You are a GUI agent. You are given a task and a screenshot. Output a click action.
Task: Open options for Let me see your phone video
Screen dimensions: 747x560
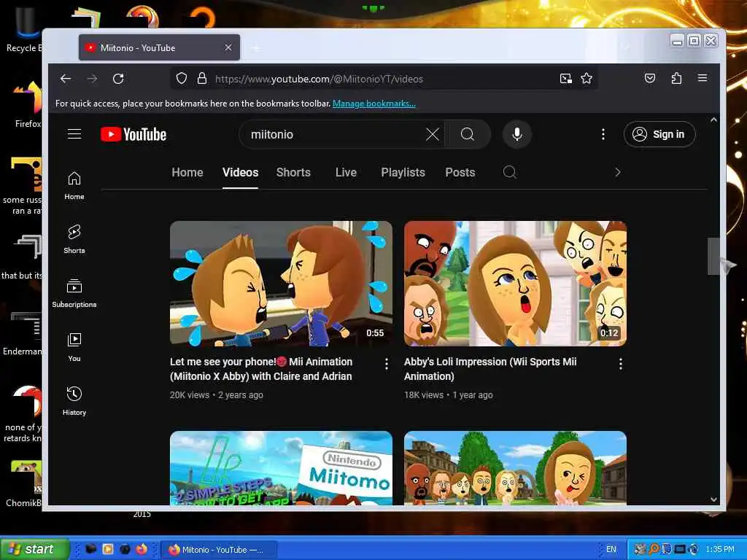tap(387, 364)
